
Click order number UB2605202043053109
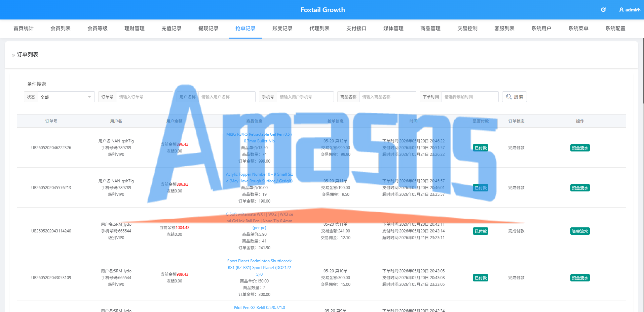pos(51,278)
